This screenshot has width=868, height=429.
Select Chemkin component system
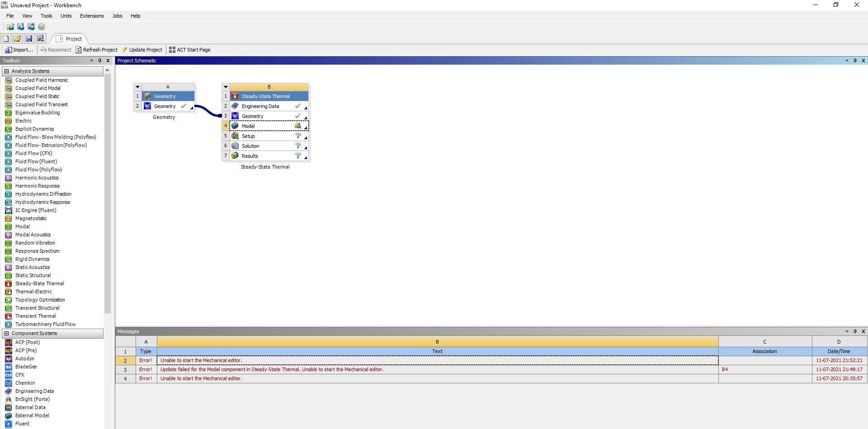point(24,383)
